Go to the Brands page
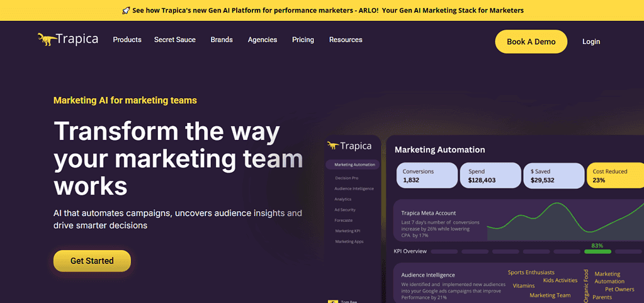This screenshot has width=644, height=303. 222,40
